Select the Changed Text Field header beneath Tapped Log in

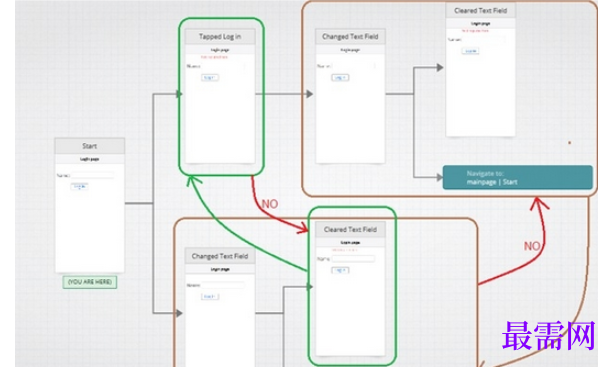[220, 256]
